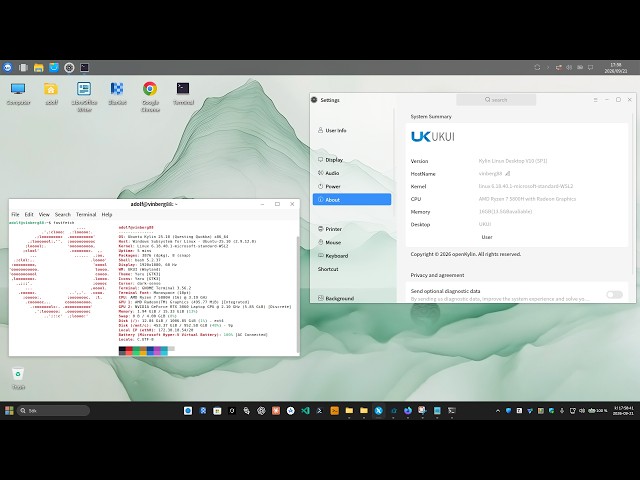Image resolution: width=640 pixels, height=480 pixels.
Task: Select Audio in Settings sidebar
Action: click(352, 173)
